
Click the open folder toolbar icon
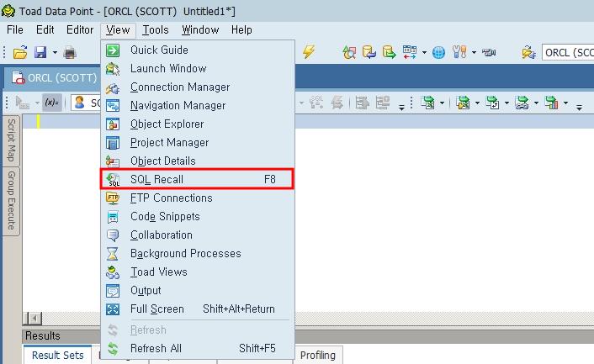[x=20, y=53]
